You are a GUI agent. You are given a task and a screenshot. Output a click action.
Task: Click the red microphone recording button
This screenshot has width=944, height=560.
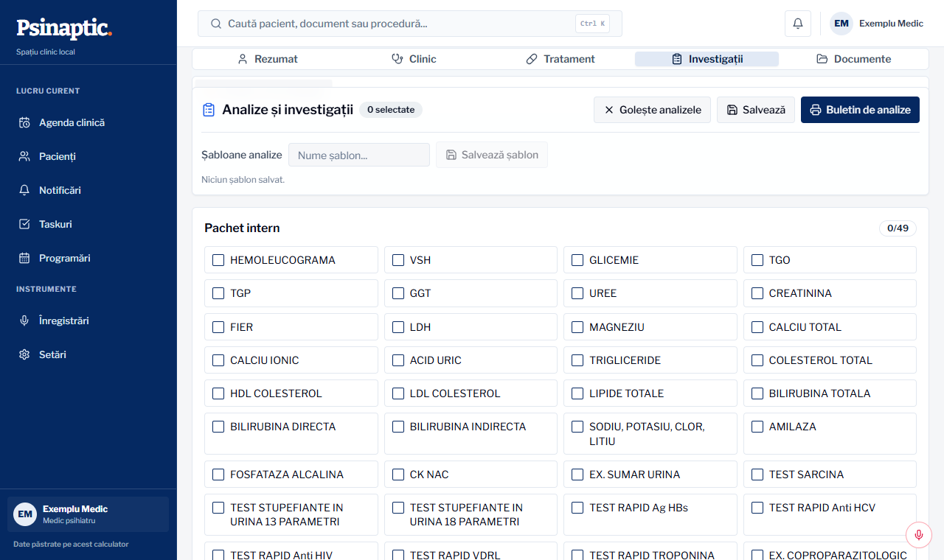pos(919,535)
